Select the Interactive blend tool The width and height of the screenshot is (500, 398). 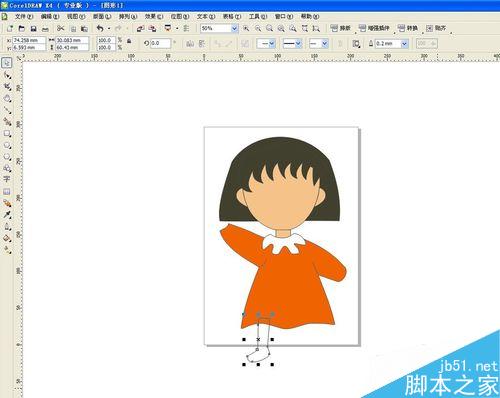pyautogui.click(x=7, y=203)
